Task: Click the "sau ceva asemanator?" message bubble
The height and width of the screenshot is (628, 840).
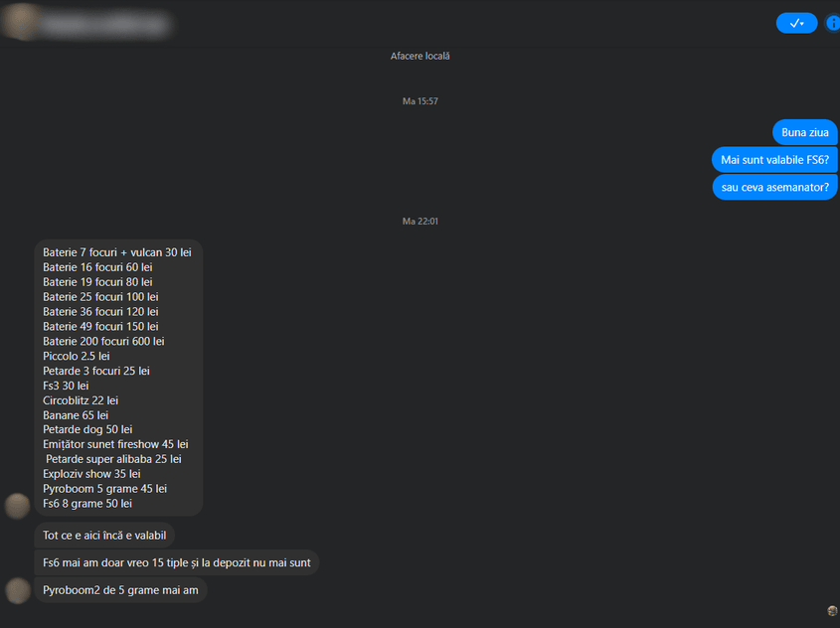Action: (x=774, y=187)
